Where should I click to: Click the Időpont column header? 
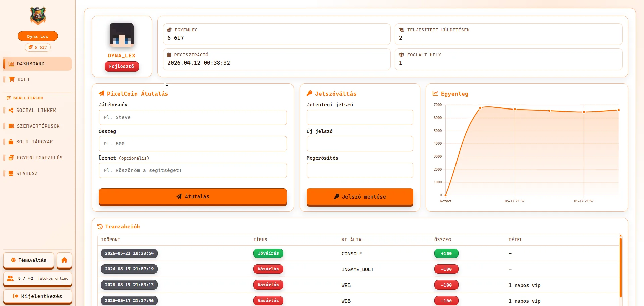(111, 240)
